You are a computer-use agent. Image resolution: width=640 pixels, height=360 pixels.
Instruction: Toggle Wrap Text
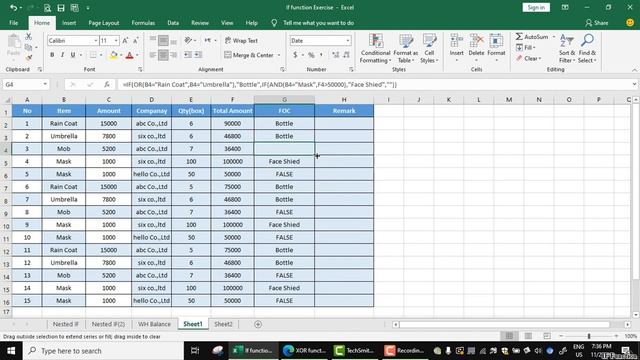point(241,40)
